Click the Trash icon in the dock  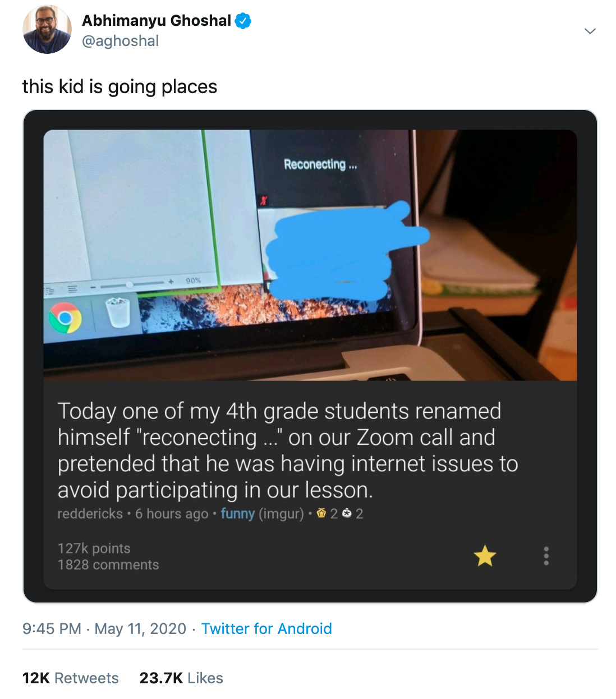117,312
